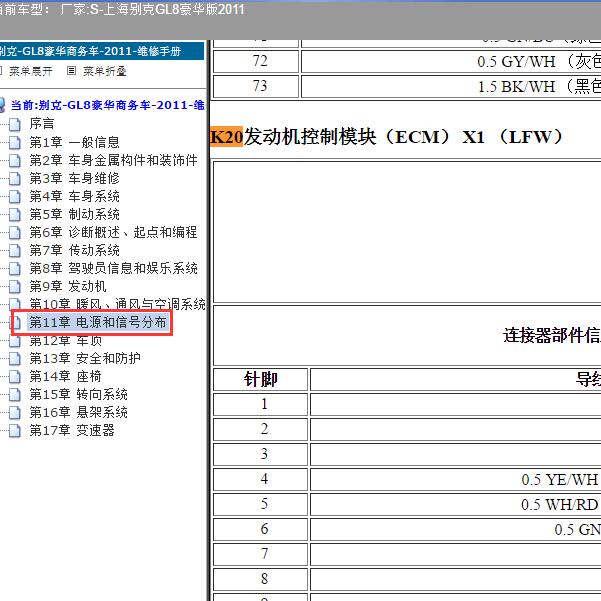Click the page icon beside 第9章 发动机
The width and height of the screenshot is (601, 601).
coord(15,286)
